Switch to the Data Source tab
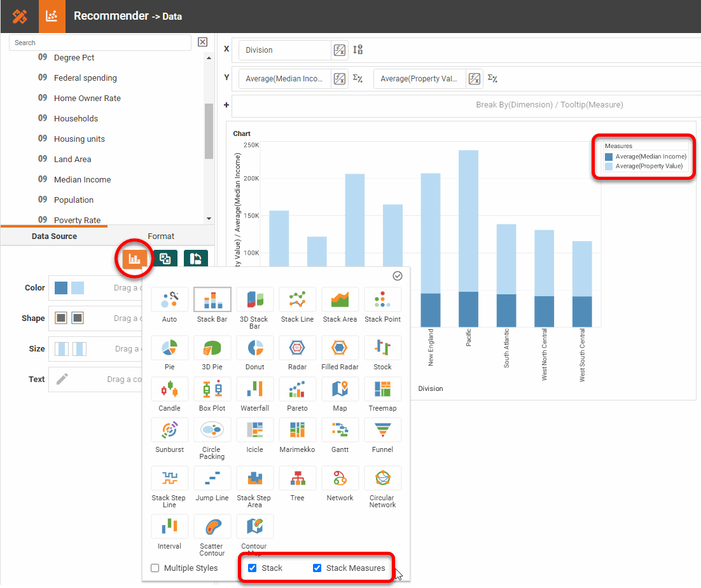Viewport: 701px width, 588px height. click(54, 236)
